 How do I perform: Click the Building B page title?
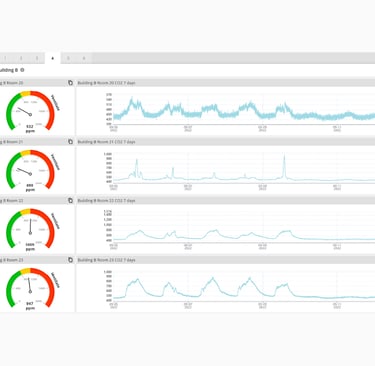point(9,70)
